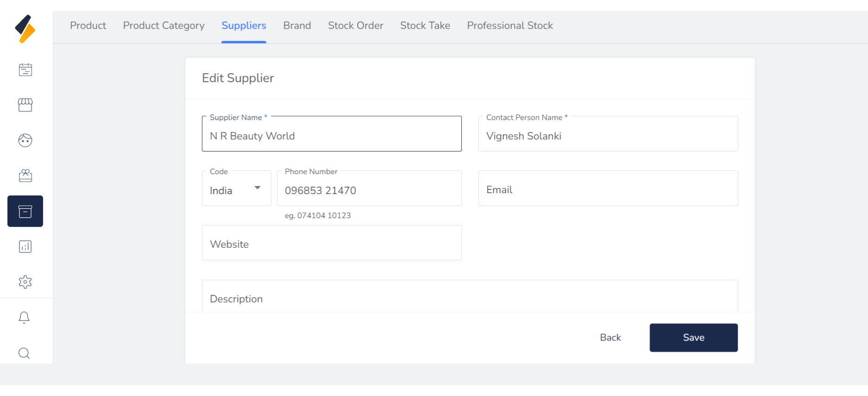The height and width of the screenshot is (396, 868).
Task: Open the notifications bell icon
Action: pyautogui.click(x=24, y=317)
